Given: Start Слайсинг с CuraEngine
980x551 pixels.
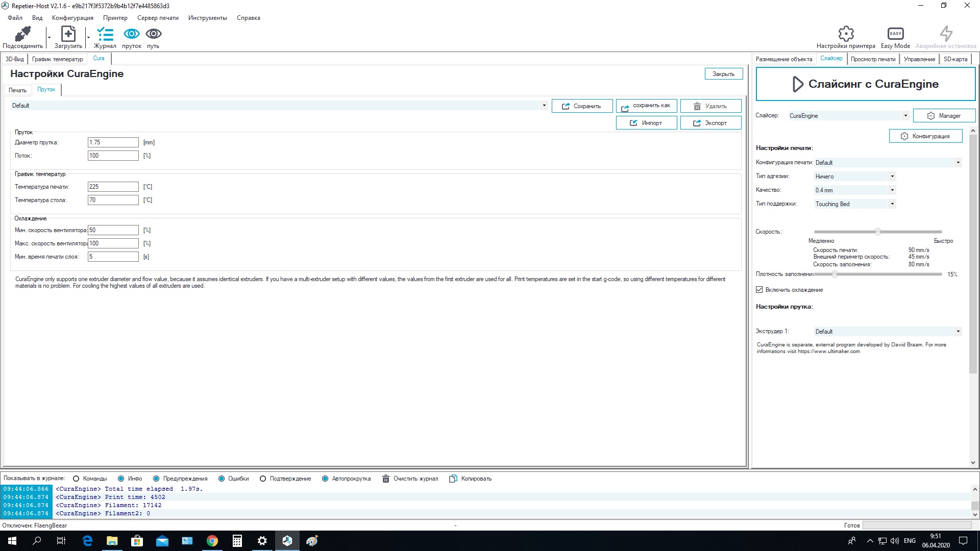Looking at the screenshot, I should 866,84.
